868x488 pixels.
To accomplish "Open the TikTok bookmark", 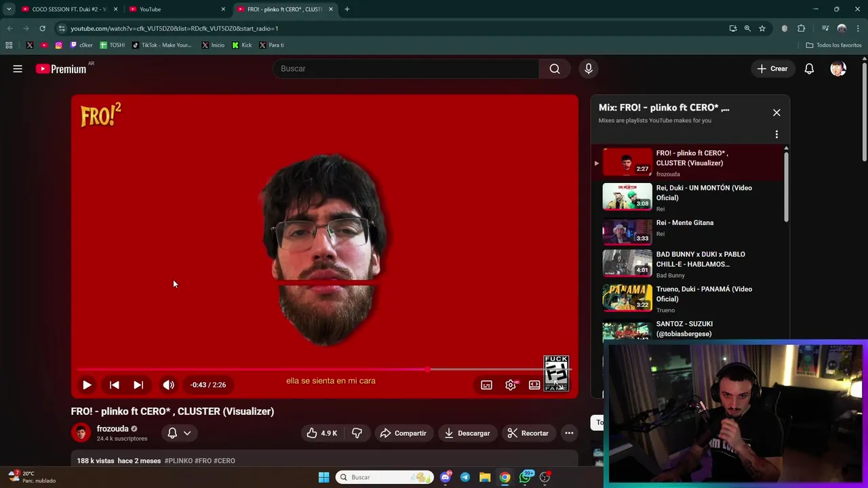I will [162, 45].
